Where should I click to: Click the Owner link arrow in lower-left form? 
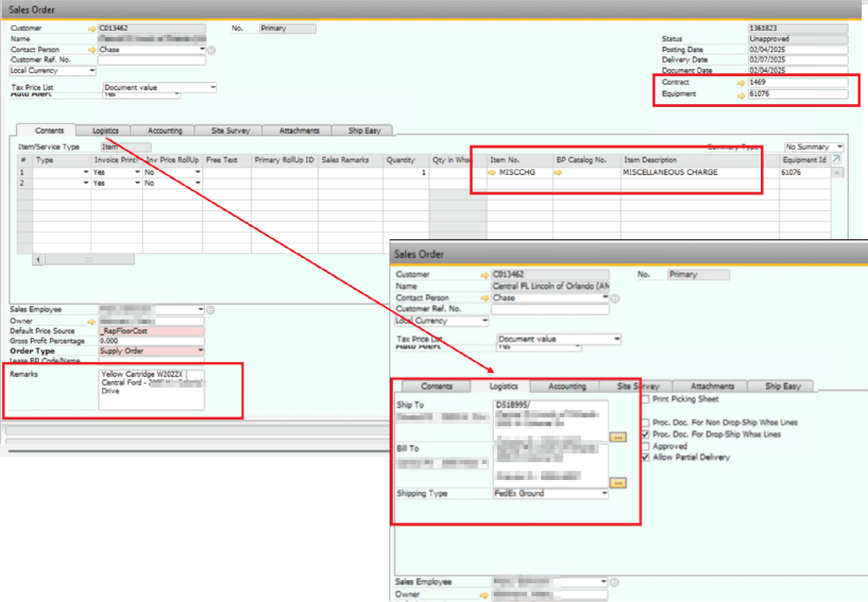tap(91, 321)
